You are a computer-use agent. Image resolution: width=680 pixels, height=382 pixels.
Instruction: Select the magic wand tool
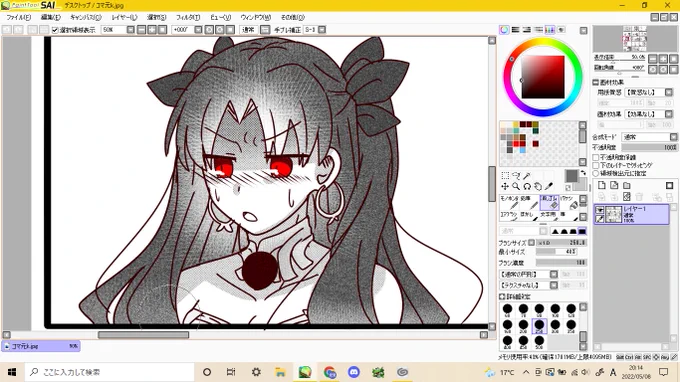[527, 176]
